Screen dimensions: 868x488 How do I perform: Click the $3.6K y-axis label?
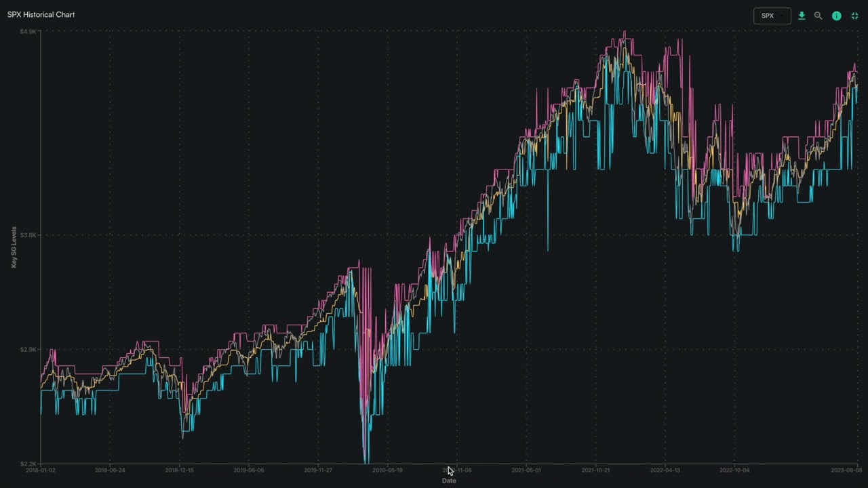pos(28,235)
